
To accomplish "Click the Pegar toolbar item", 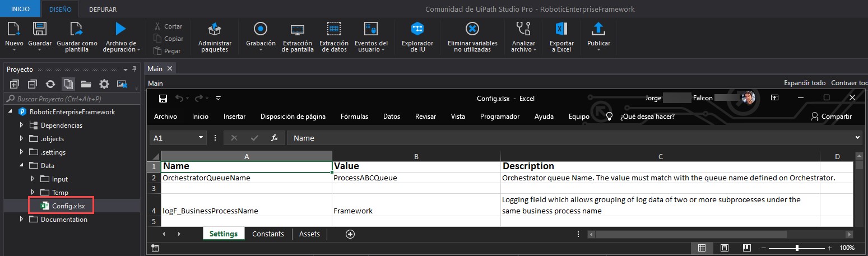I will click(167, 51).
